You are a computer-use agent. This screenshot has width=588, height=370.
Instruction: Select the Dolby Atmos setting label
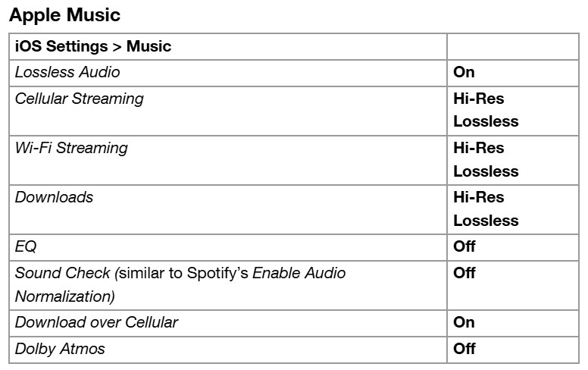click(60, 349)
